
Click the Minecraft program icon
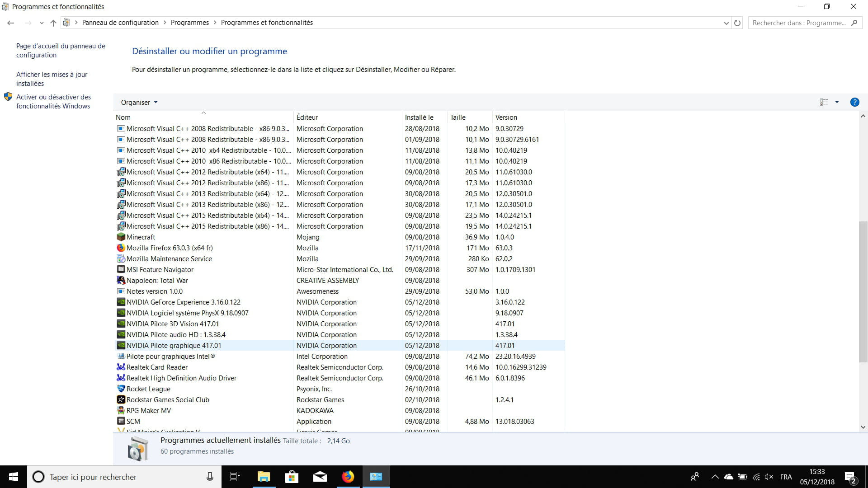tap(121, 237)
